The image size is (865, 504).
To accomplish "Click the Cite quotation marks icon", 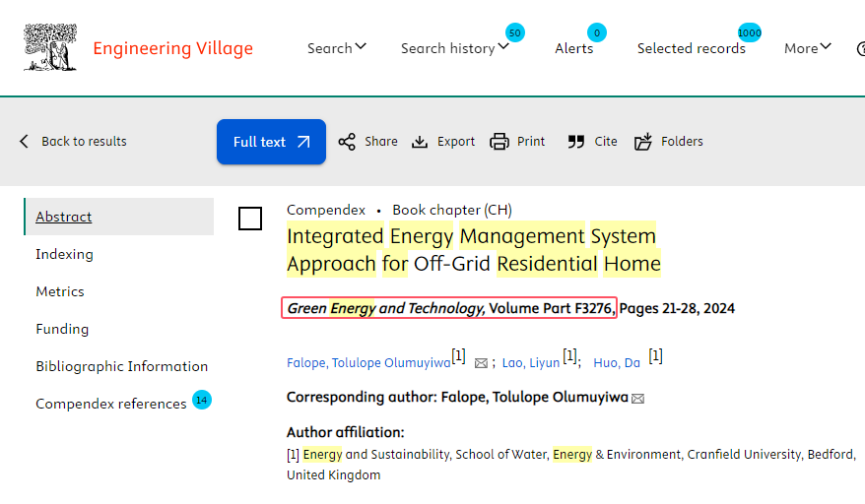I will 576,142.
